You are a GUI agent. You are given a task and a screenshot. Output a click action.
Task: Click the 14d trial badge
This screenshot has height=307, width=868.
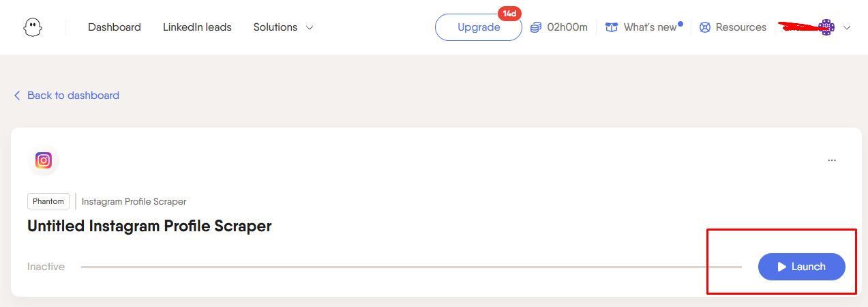point(509,14)
